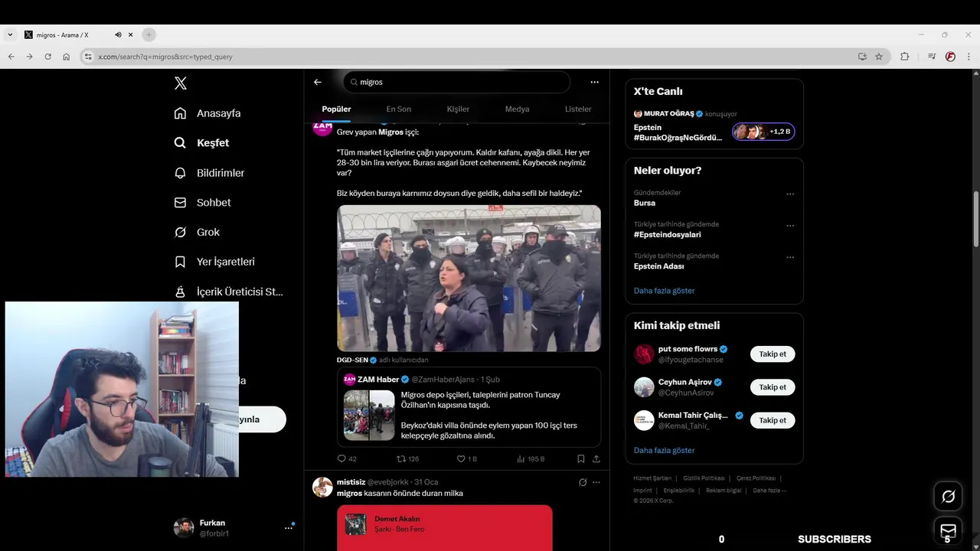Image resolution: width=980 pixels, height=551 pixels.
Task: Play the striking worker video
Action: [x=469, y=278]
